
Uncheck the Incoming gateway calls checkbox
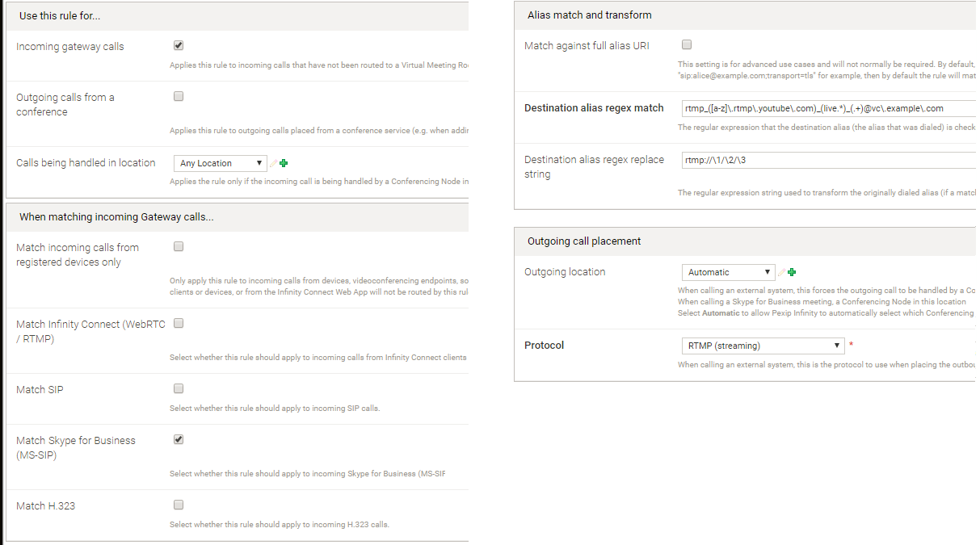[178, 44]
